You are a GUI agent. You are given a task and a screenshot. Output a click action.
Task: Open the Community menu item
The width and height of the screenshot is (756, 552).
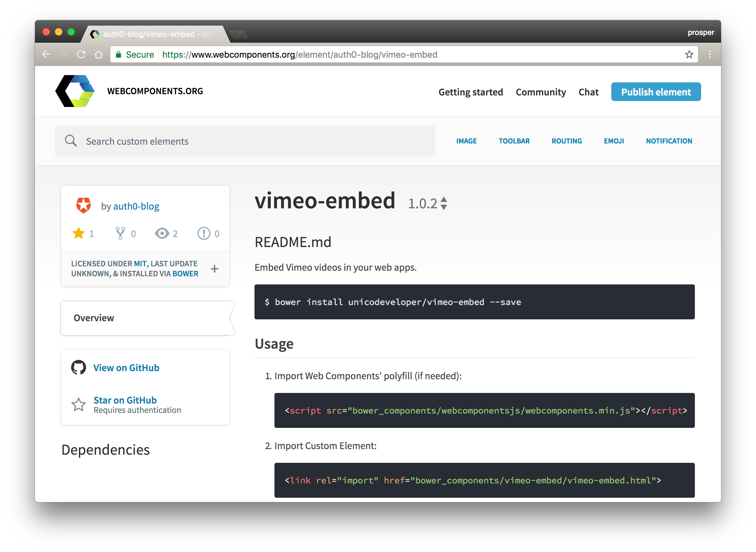click(x=540, y=92)
